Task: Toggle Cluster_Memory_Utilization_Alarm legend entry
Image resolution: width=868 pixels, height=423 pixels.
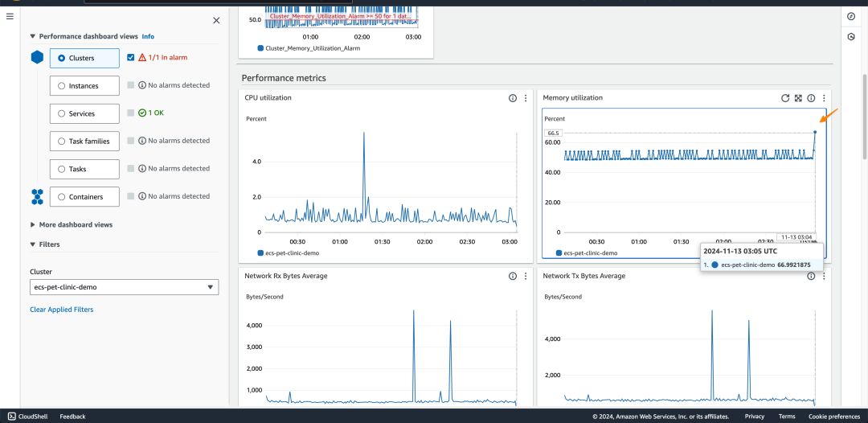Action: pos(309,48)
